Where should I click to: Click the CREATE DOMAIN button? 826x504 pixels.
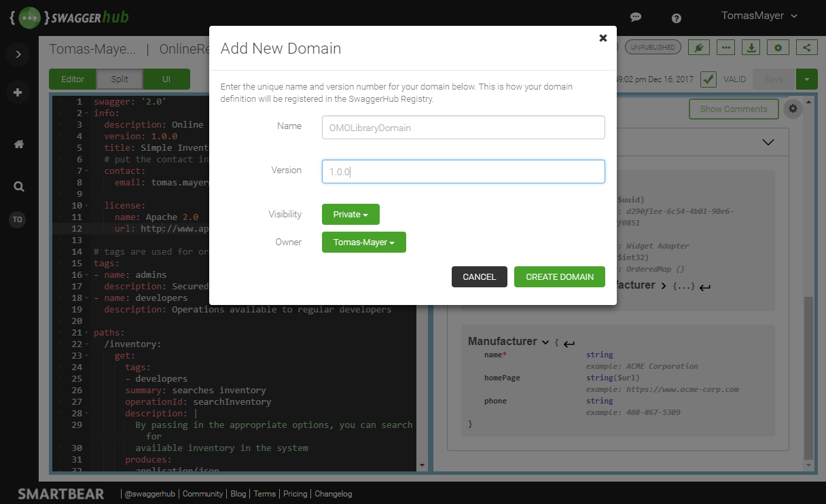pyautogui.click(x=559, y=276)
